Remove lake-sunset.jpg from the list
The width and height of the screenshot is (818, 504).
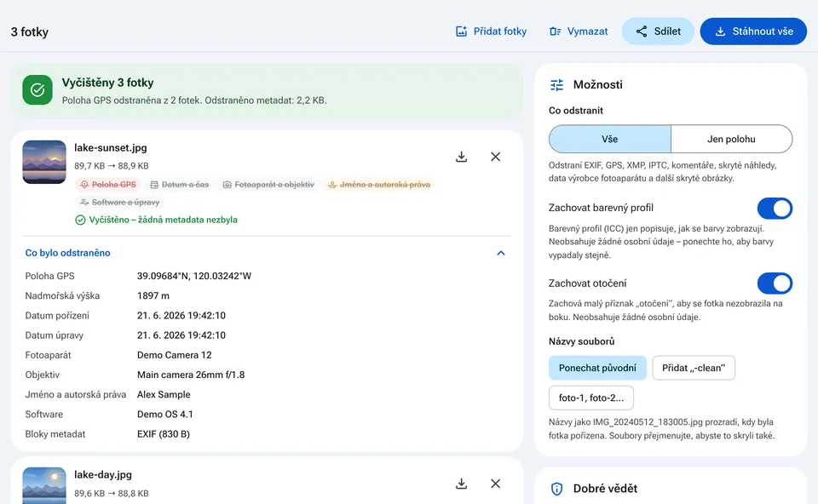pyautogui.click(x=496, y=157)
